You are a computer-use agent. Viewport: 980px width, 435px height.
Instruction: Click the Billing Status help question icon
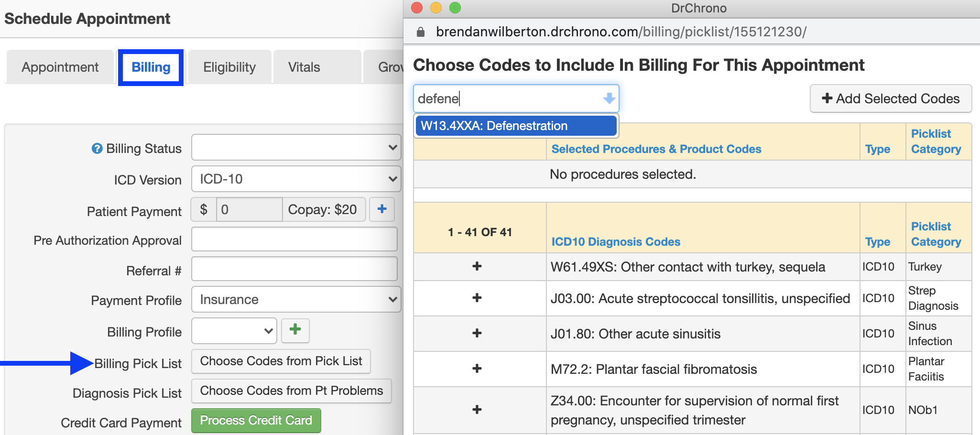coord(97,149)
